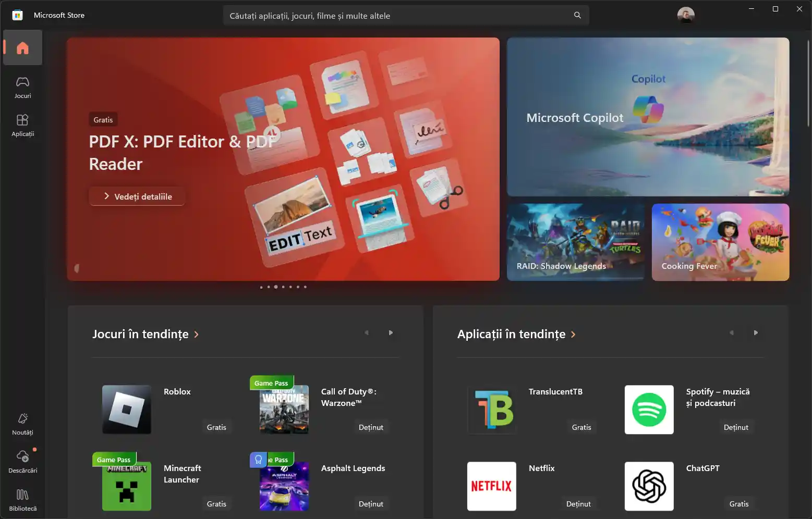Show next trending apps with right arrow
Viewport: 812px width, 519px height.
tap(756, 333)
